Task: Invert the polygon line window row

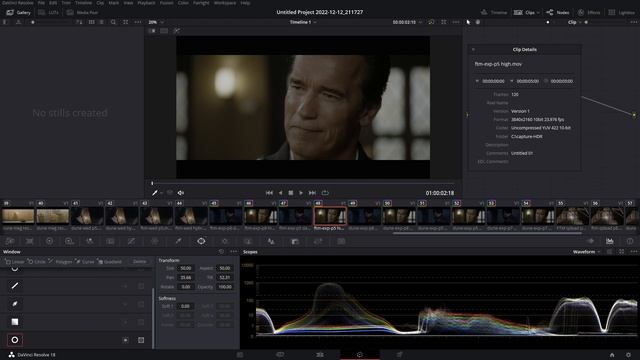Action: tap(126, 286)
